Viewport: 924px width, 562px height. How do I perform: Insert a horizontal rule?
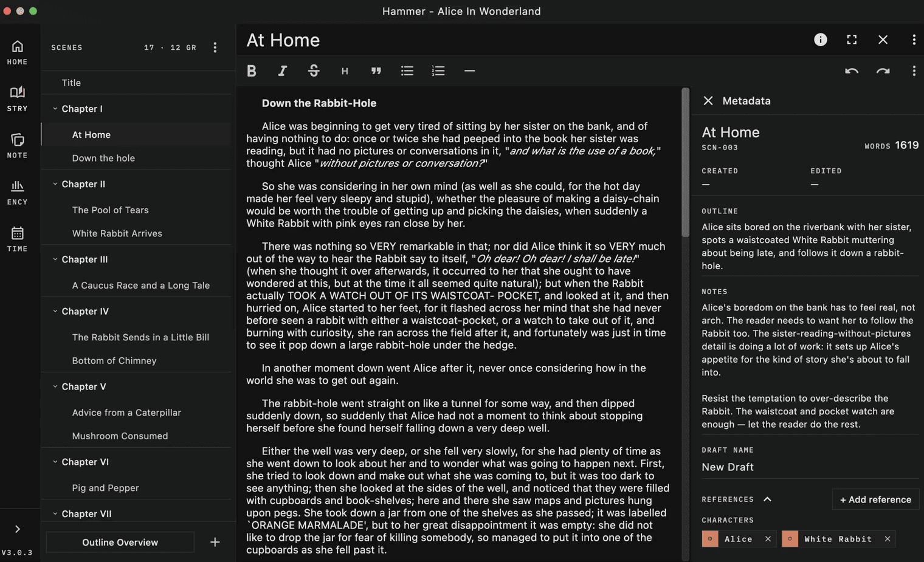pyautogui.click(x=469, y=71)
